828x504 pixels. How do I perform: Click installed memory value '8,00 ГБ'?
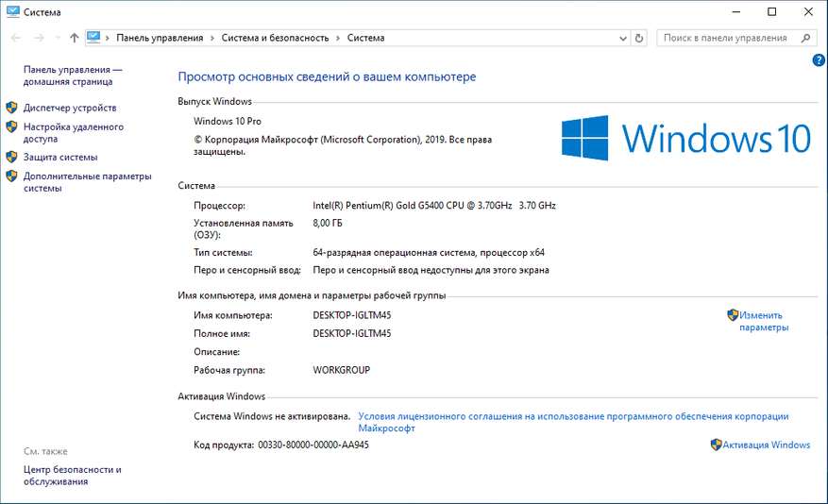[328, 224]
